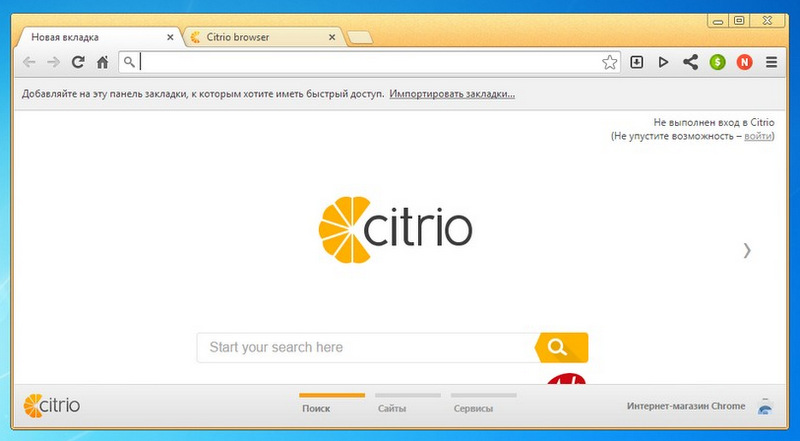Click Импортировать закладки link
Viewport: 800px width, 441px height.
click(452, 94)
